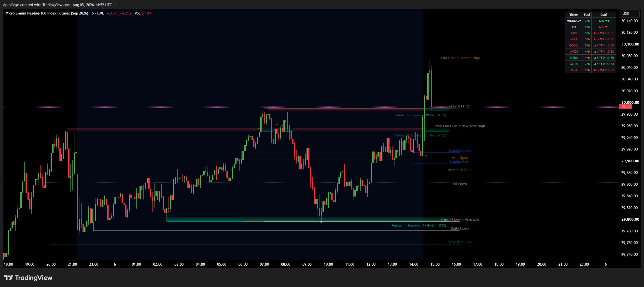Image resolution: width=644 pixels, height=287 pixels.
Task: Click the New York Open level label
Action: (x=460, y=170)
